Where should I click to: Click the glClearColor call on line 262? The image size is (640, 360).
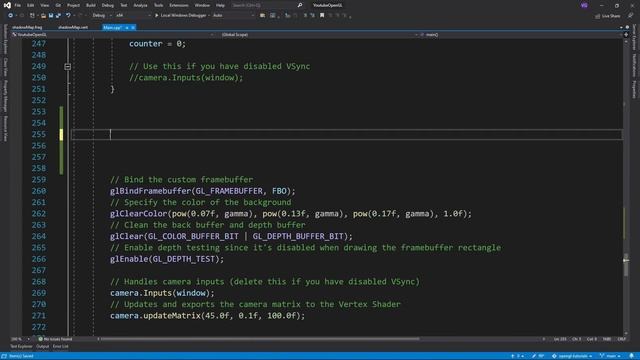tap(290, 213)
